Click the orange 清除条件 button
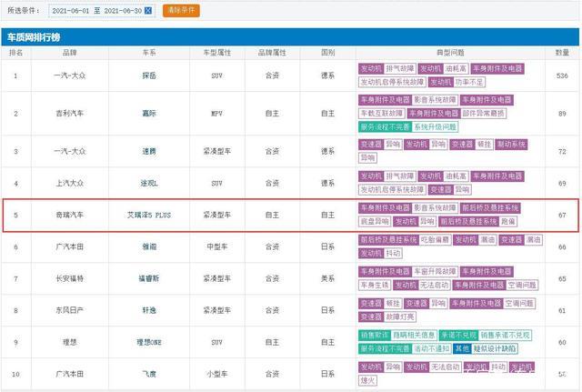Image resolution: width=582 pixels, height=392 pixels. [x=181, y=10]
